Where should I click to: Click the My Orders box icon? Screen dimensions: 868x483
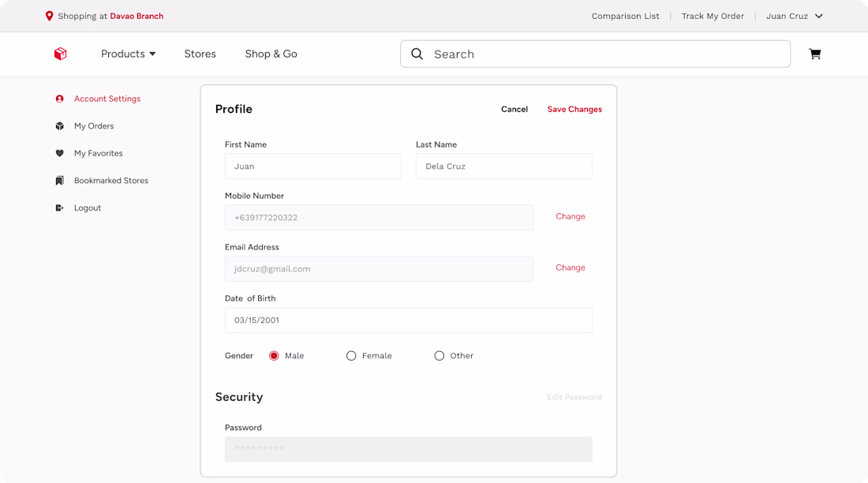(60, 125)
